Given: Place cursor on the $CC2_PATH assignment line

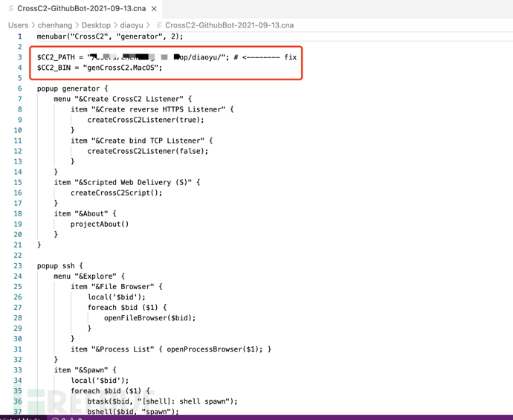Looking at the screenshot, I should (167, 57).
